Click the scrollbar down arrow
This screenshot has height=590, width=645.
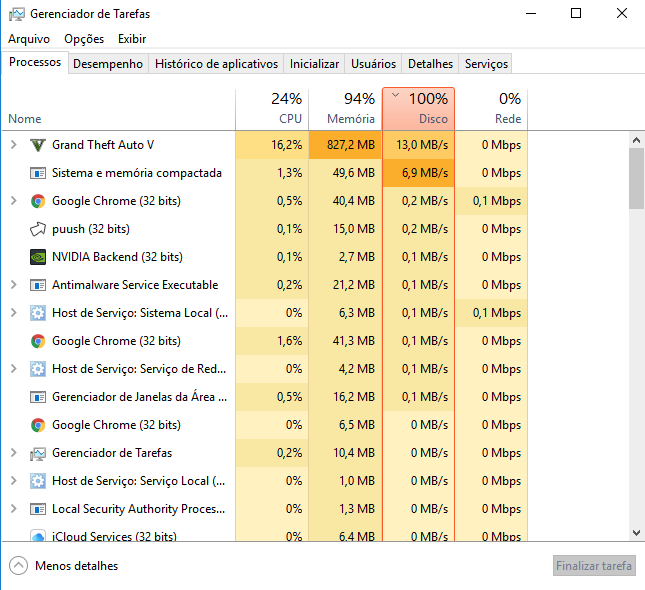click(x=636, y=533)
